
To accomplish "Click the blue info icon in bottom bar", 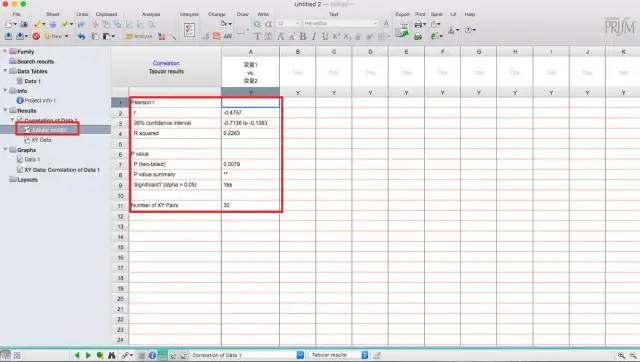I will (152, 355).
